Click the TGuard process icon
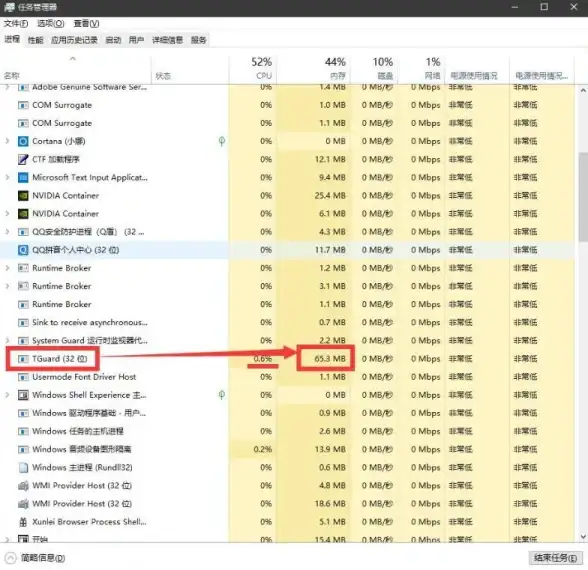588x570 pixels. pyautogui.click(x=23, y=359)
